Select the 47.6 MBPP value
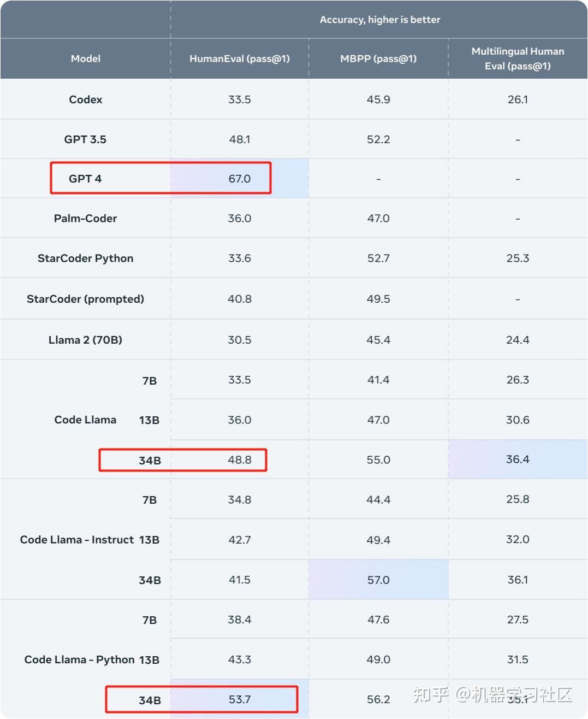 (x=378, y=620)
